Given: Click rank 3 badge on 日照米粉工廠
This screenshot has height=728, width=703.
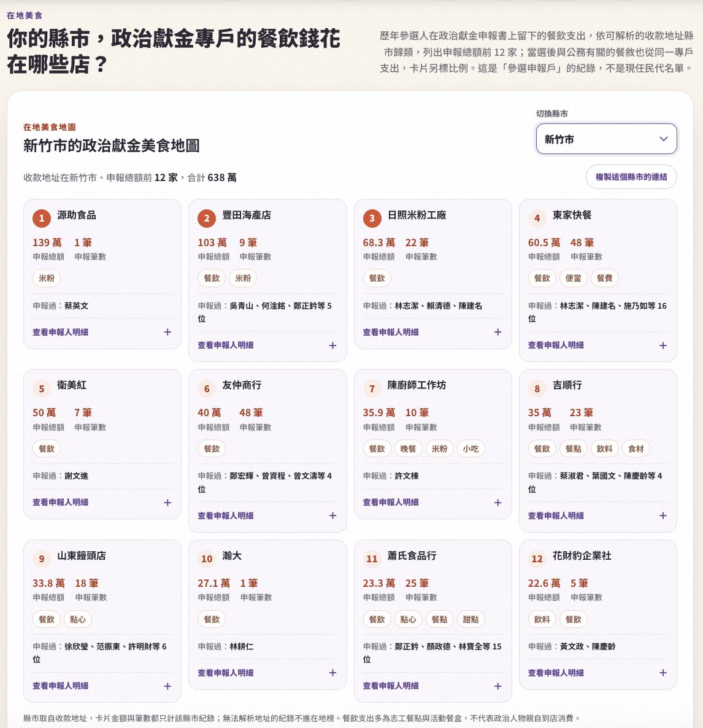Looking at the screenshot, I should coord(372,218).
